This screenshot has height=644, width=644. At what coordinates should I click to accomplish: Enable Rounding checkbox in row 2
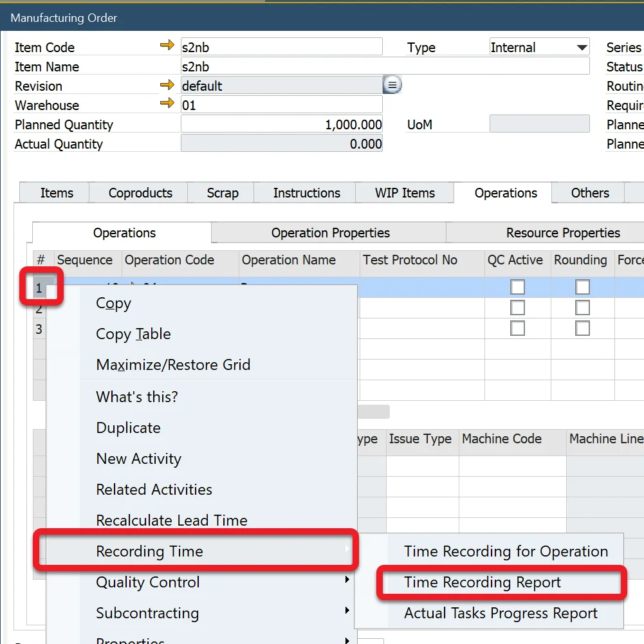point(582,308)
